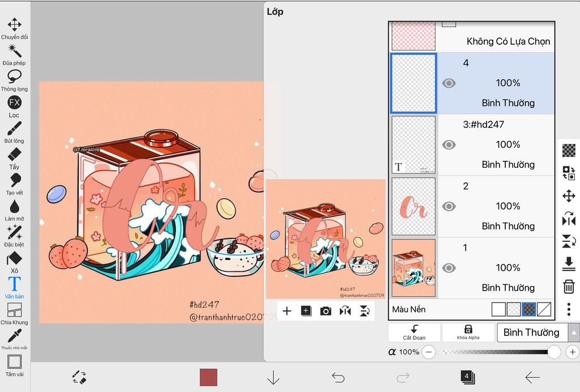Open the layers window showing 4

[467, 377]
